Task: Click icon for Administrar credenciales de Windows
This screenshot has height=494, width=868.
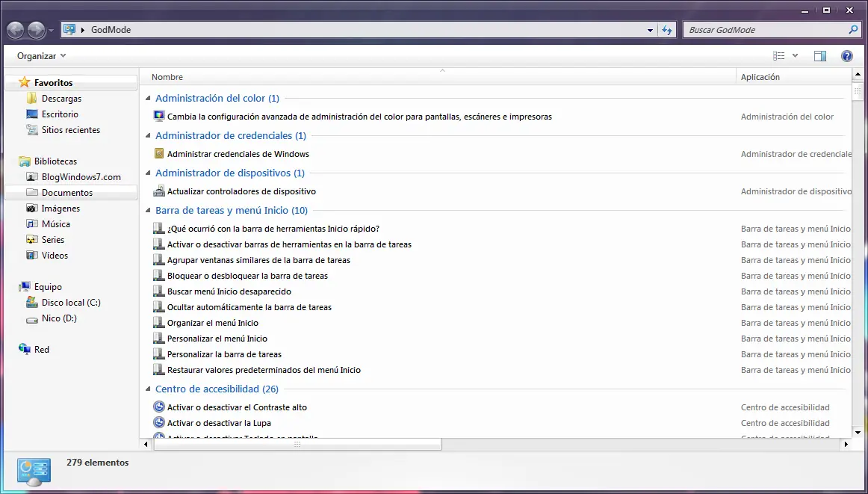Action: click(159, 153)
